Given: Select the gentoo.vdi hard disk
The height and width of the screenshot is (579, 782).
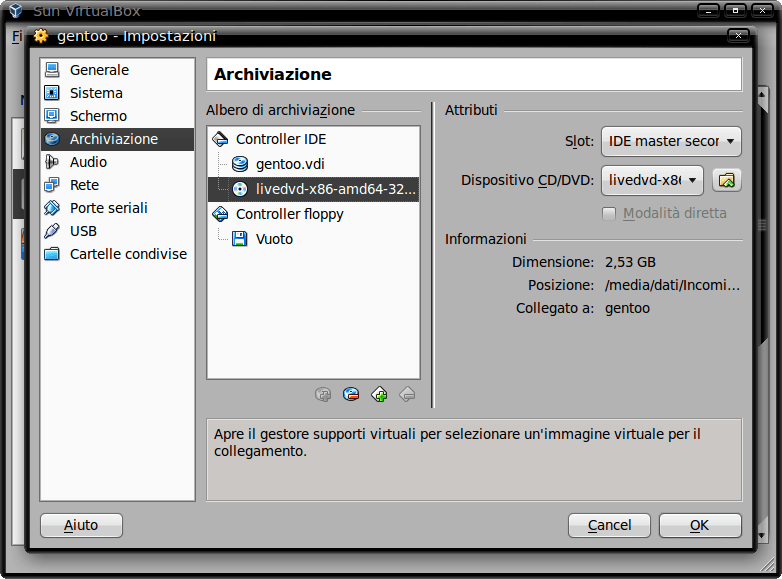Looking at the screenshot, I should [289, 164].
